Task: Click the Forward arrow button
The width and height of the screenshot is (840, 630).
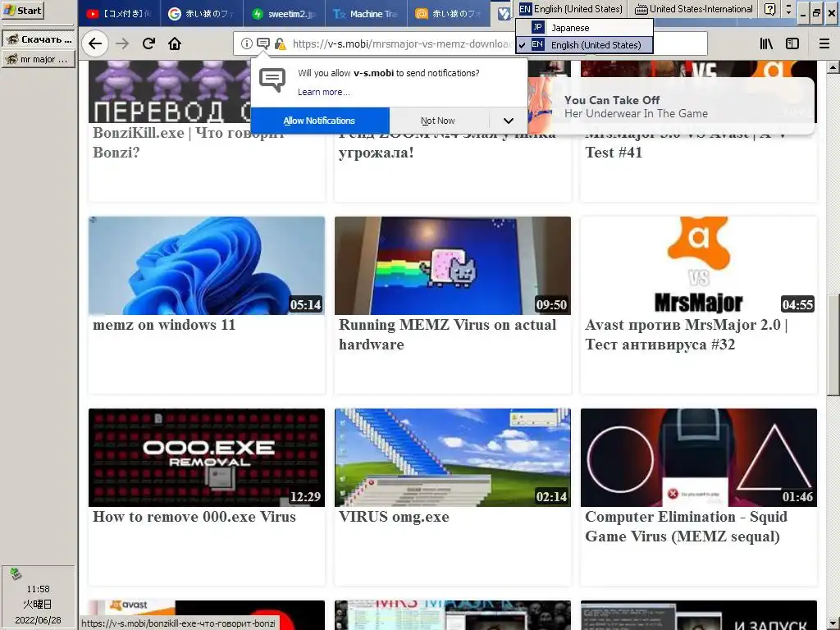Action: (123, 43)
